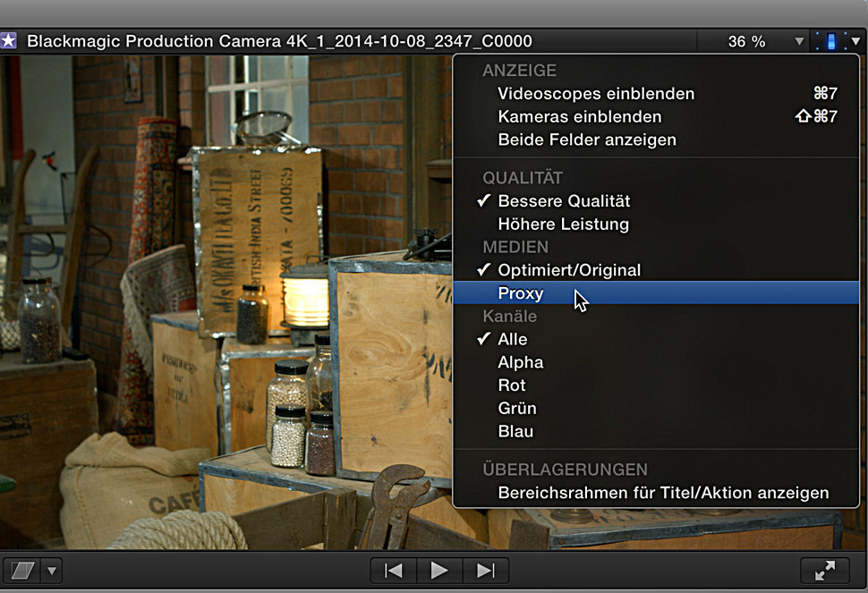868x593 pixels.
Task: Expand the Transform tool options arrow
Action: coord(51,571)
